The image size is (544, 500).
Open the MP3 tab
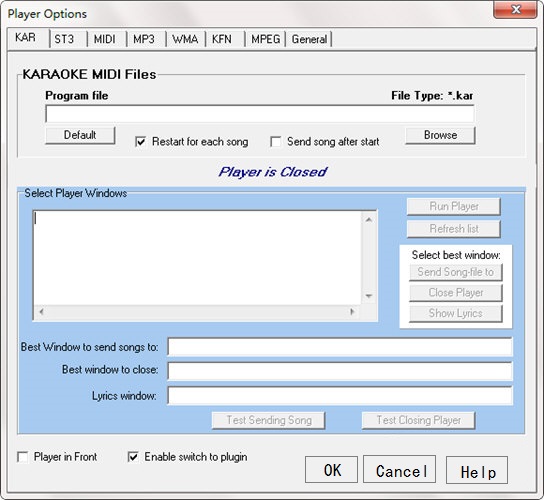146,39
